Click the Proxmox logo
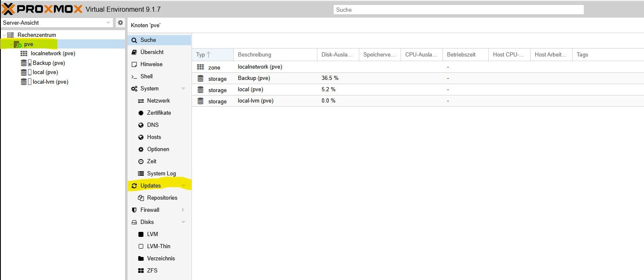 [x=42, y=9]
